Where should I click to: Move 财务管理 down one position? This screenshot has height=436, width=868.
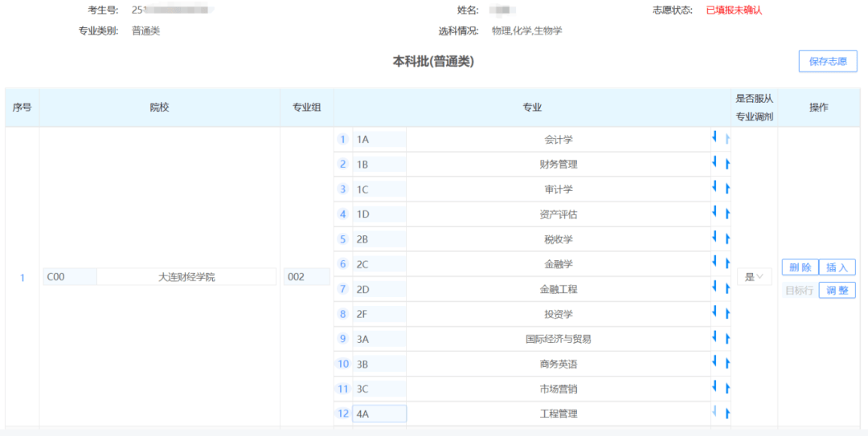[714, 161]
